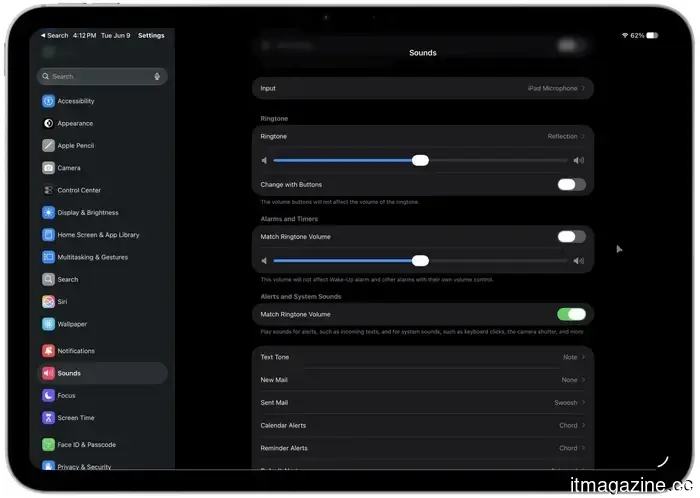Toggle Change with Buttons switch
700x498 pixels.
click(x=571, y=184)
